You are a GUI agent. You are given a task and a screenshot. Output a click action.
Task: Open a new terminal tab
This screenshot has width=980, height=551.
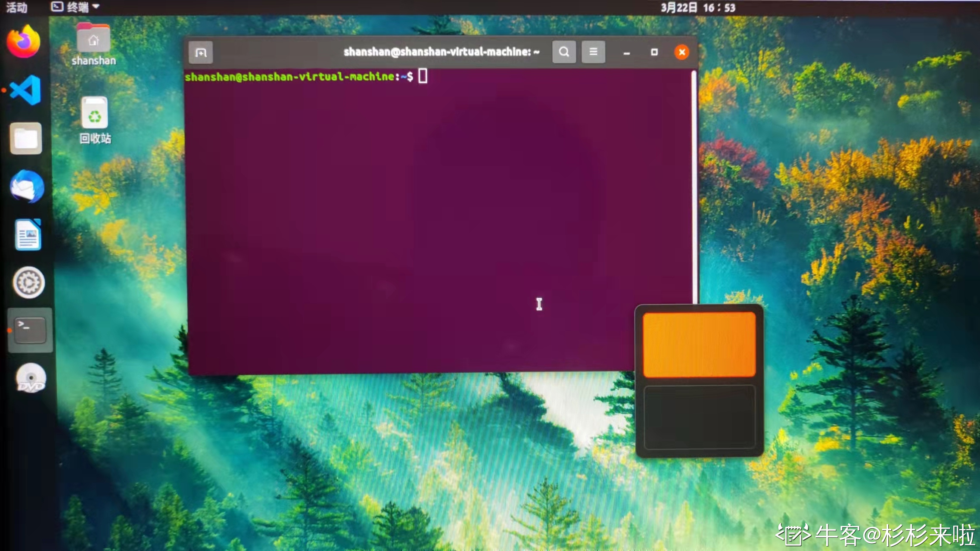click(201, 52)
